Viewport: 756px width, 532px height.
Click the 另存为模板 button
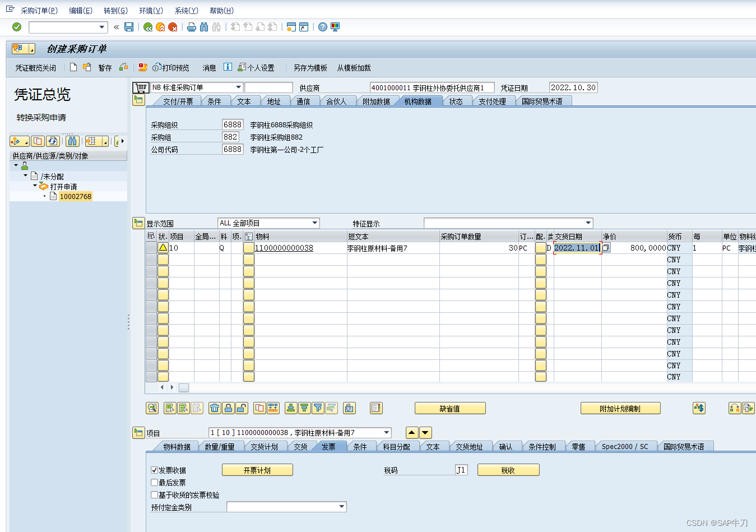(x=310, y=68)
